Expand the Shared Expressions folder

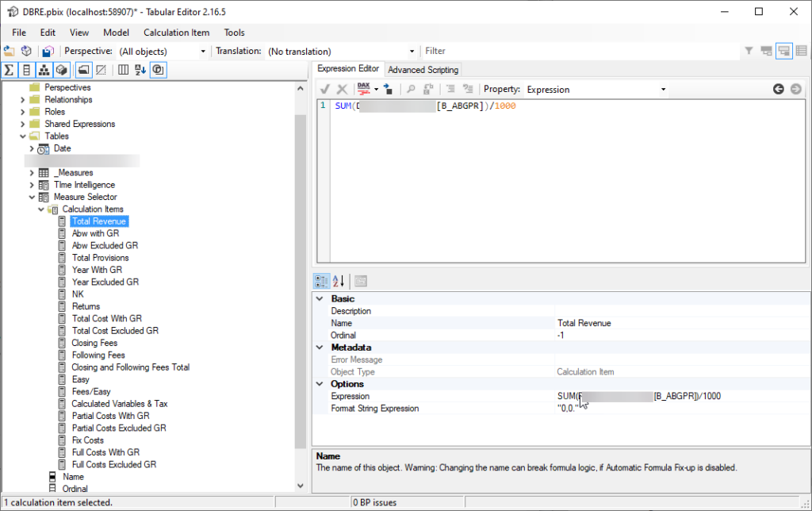pos(22,124)
